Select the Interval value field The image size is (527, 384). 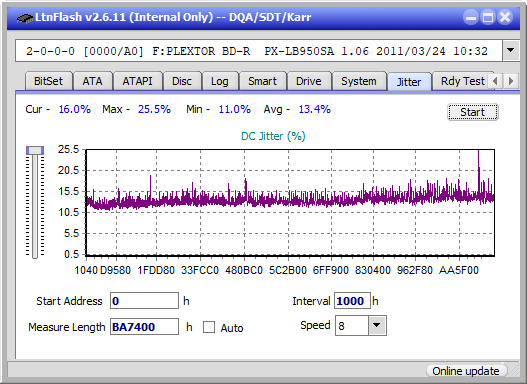352,301
